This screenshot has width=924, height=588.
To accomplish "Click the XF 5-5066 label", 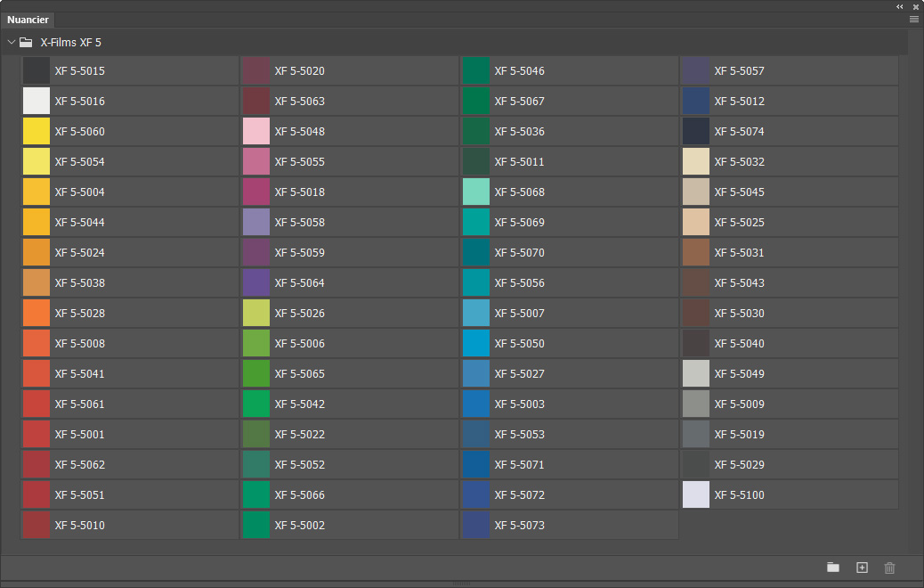I will click(x=299, y=494).
